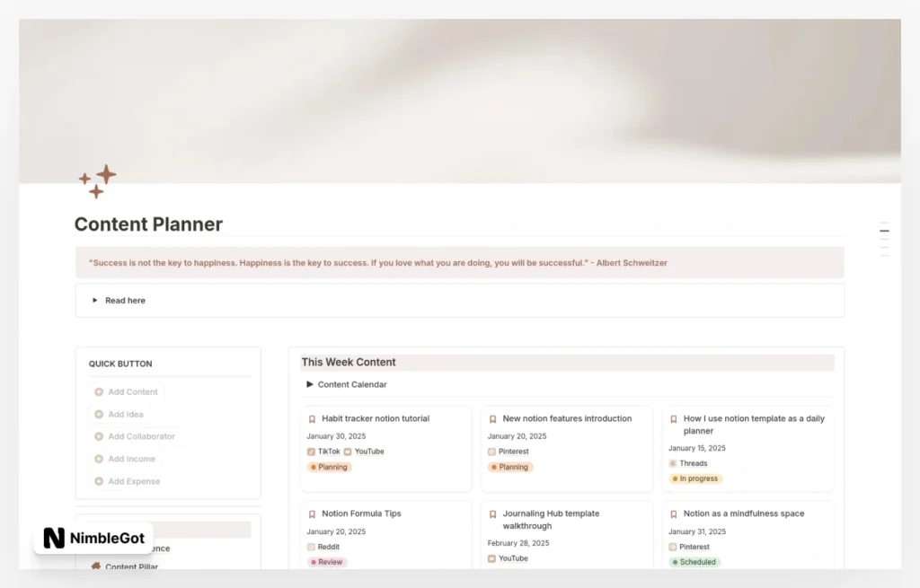Click the page cover image
This screenshot has width=920, height=588.
[x=459, y=101]
